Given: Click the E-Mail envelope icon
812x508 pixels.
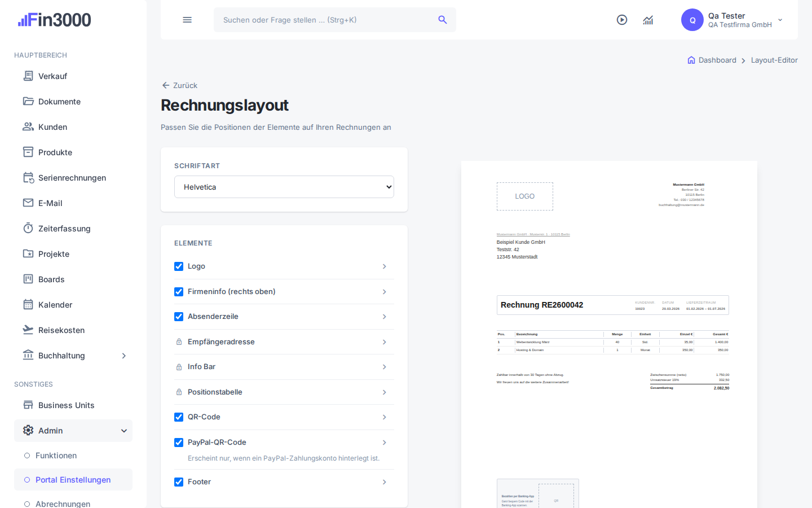Looking at the screenshot, I should pos(28,203).
